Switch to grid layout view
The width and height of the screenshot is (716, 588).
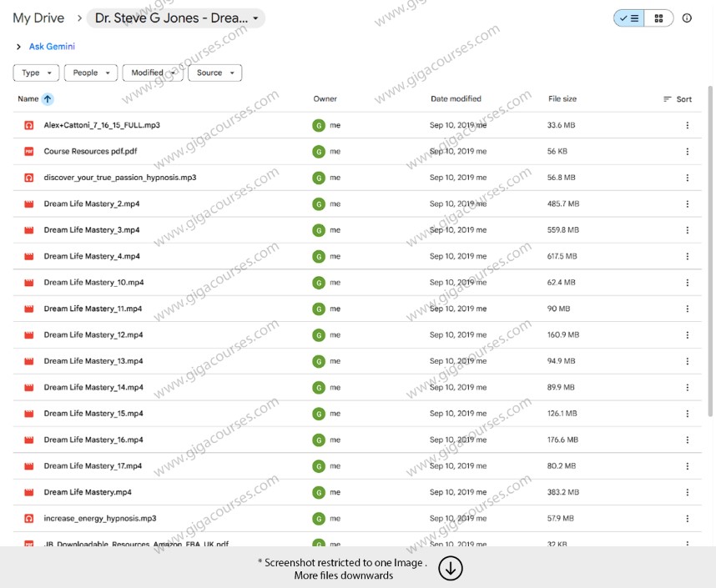coord(658,18)
